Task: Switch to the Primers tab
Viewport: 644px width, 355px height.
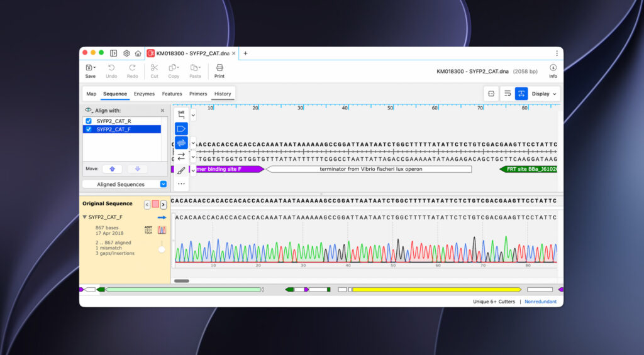Action: (x=198, y=94)
